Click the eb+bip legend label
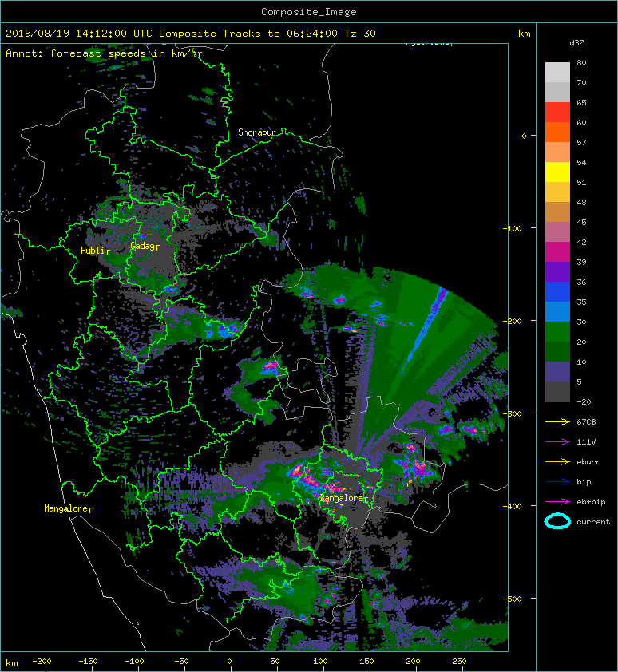This screenshot has height=672, width=618. pos(591,502)
